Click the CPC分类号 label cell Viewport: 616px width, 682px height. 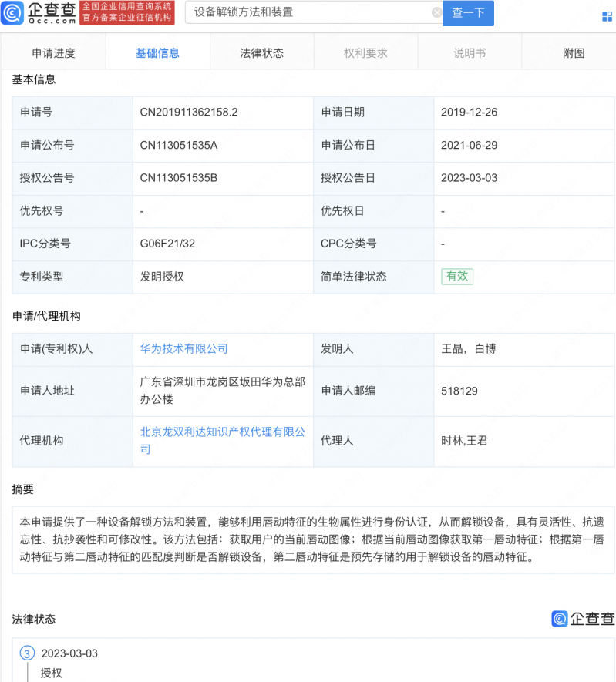[x=374, y=244]
